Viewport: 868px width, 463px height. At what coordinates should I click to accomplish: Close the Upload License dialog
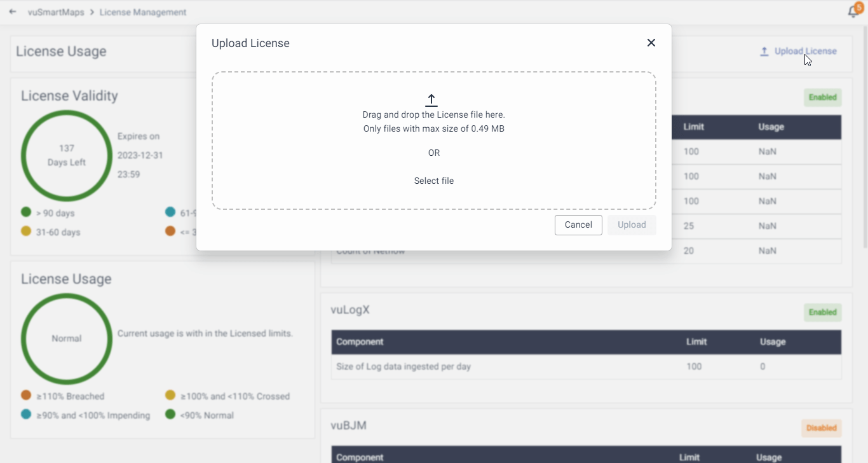point(651,43)
